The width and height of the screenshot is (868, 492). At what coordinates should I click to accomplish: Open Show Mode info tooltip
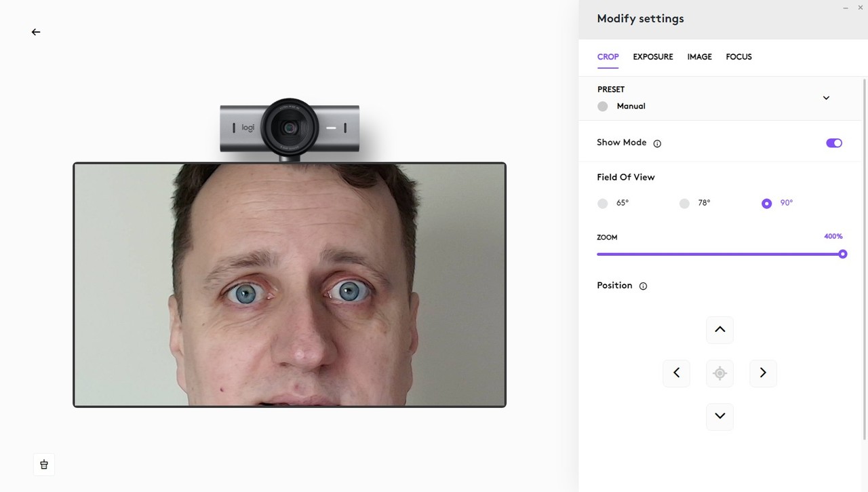coord(657,143)
